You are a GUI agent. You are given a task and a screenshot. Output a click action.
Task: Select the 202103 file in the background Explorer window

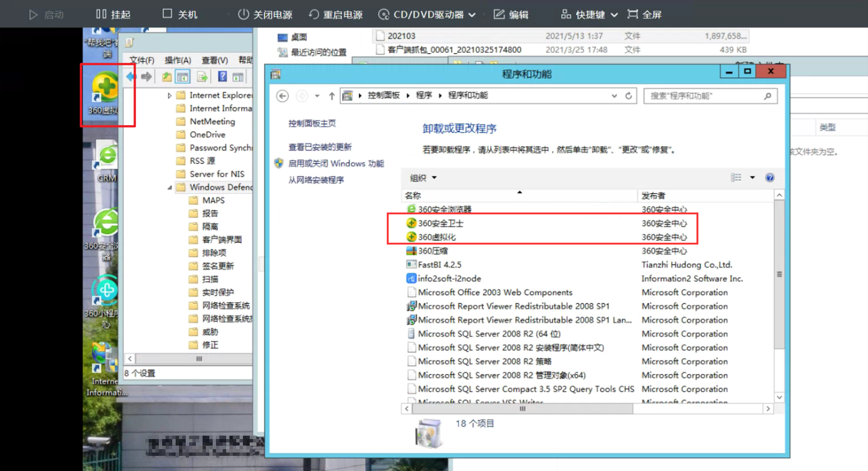pos(561,36)
